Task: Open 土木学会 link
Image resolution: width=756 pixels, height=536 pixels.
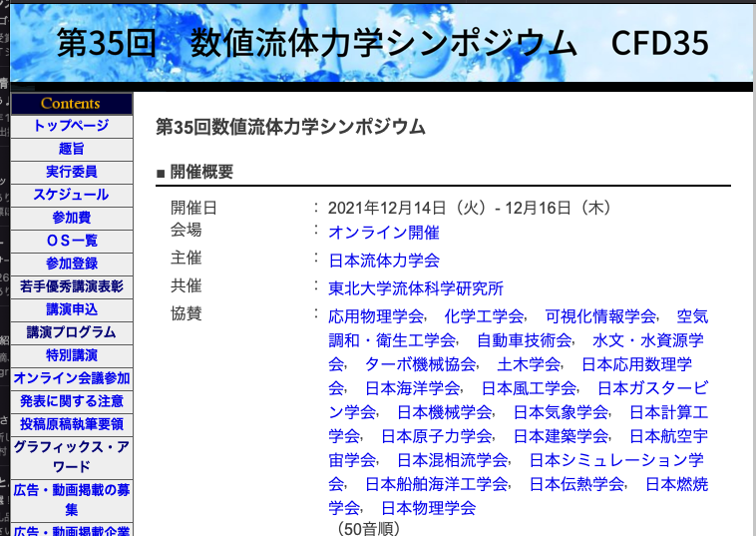Action: click(529, 364)
